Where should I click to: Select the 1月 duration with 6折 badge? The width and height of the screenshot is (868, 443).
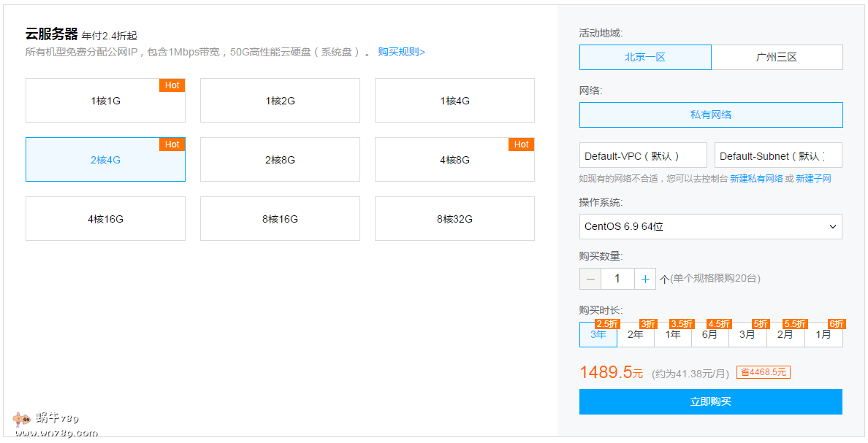[823, 335]
